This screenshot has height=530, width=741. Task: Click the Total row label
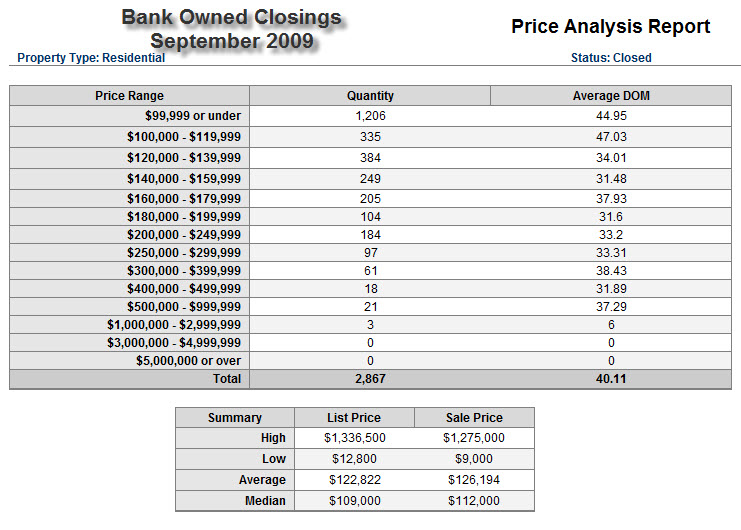click(x=227, y=379)
